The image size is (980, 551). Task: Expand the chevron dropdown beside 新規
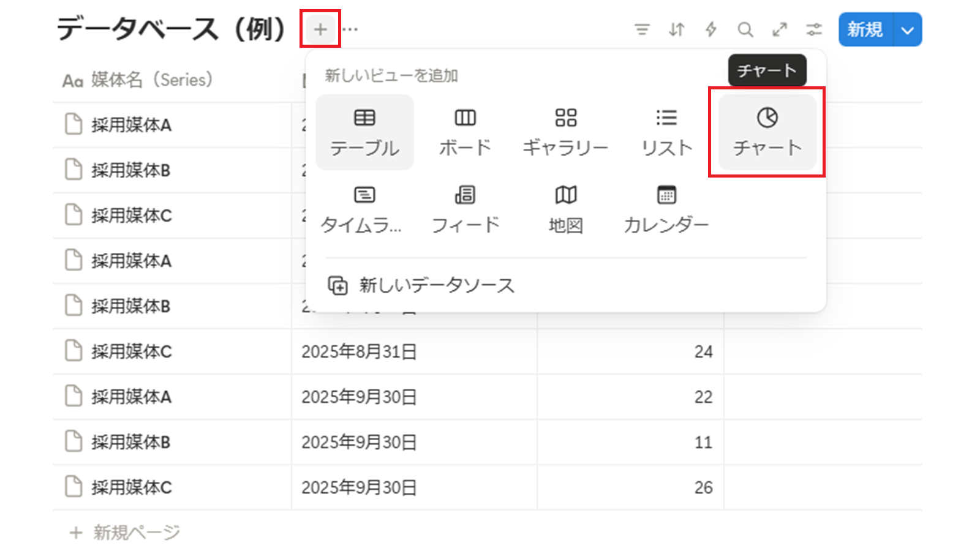[x=908, y=29]
